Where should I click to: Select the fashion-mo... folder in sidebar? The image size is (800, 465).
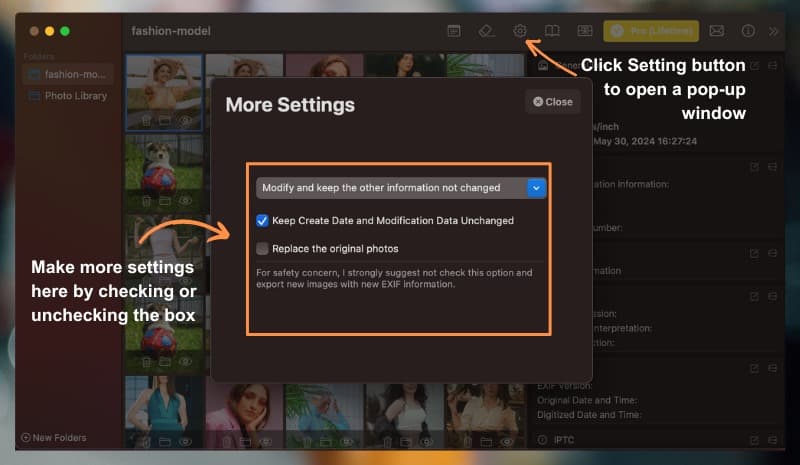point(68,75)
